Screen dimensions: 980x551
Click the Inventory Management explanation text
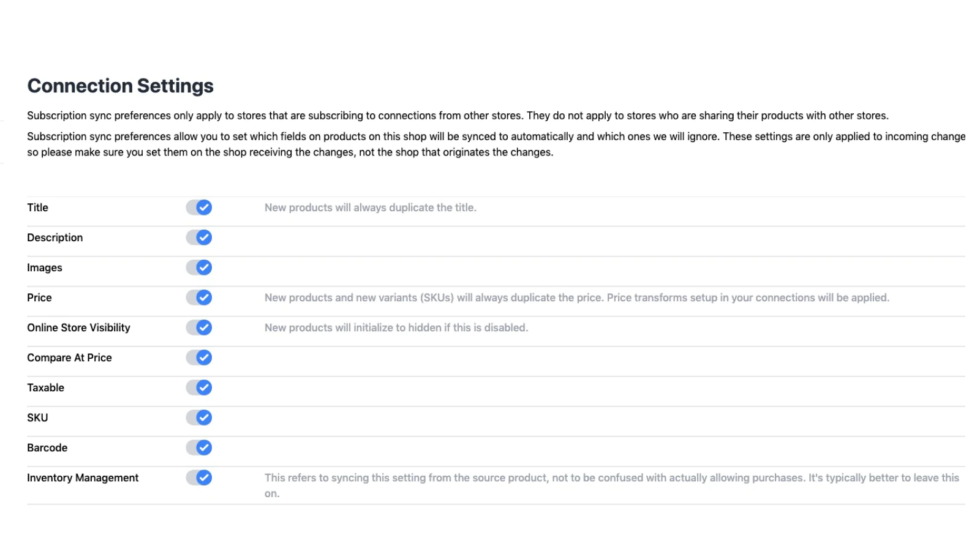[611, 478]
